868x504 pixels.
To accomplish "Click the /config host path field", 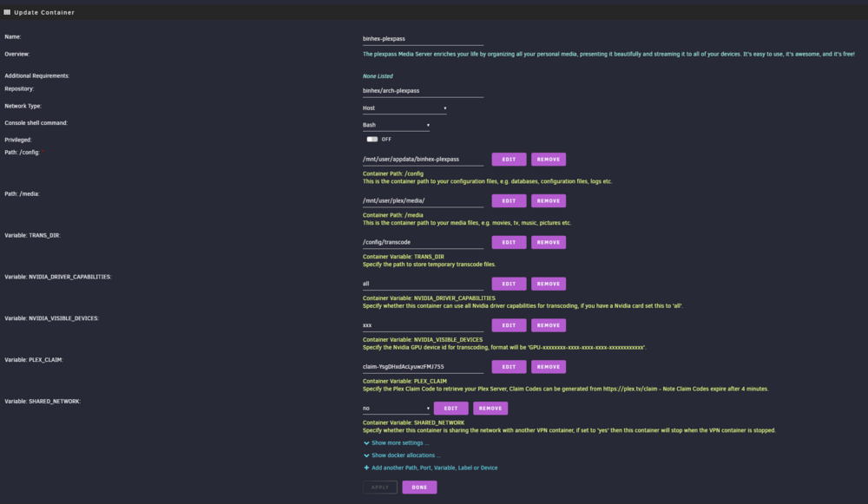I will [423, 160].
